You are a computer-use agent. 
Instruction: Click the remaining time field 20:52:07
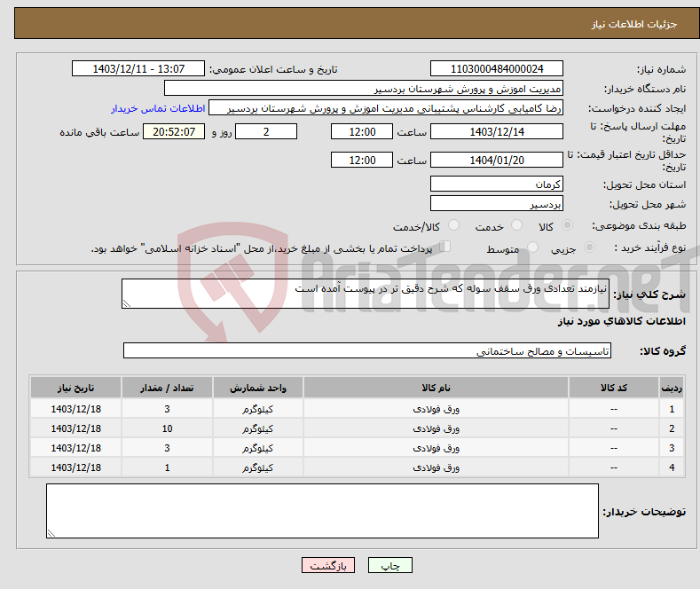174,131
